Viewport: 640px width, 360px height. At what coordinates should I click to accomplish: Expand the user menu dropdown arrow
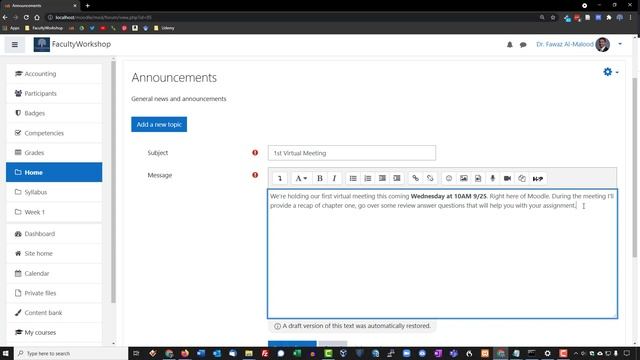(x=620, y=44)
